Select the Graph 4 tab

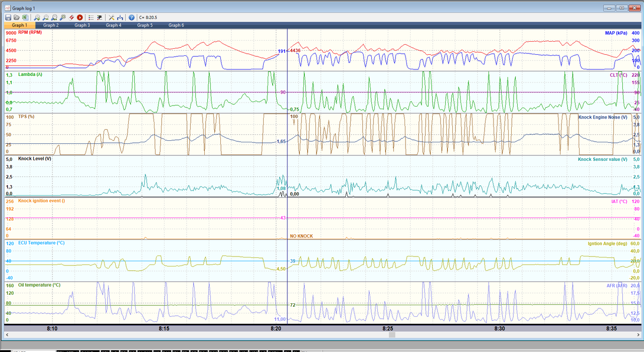click(113, 25)
